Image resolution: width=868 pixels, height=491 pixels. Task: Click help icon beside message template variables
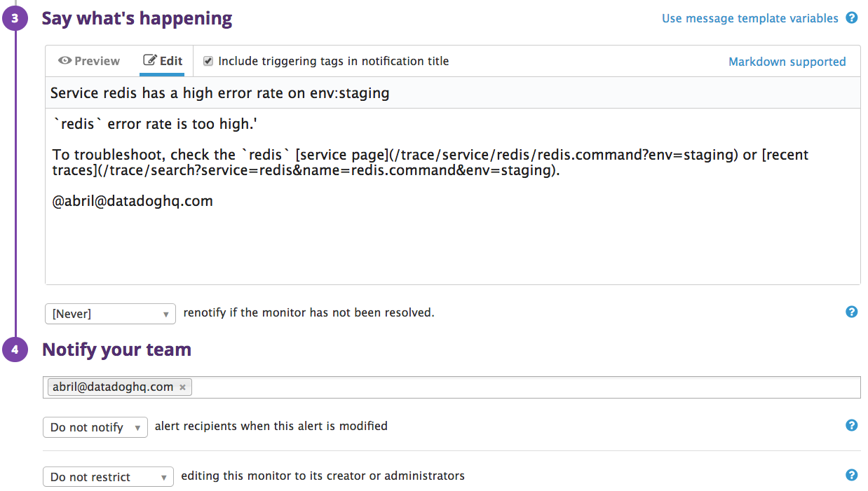coord(852,18)
